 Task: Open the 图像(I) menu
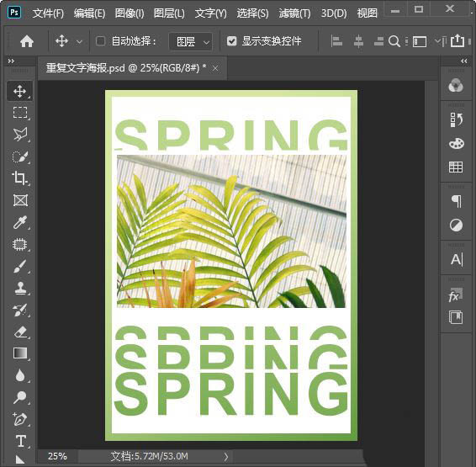(x=130, y=13)
